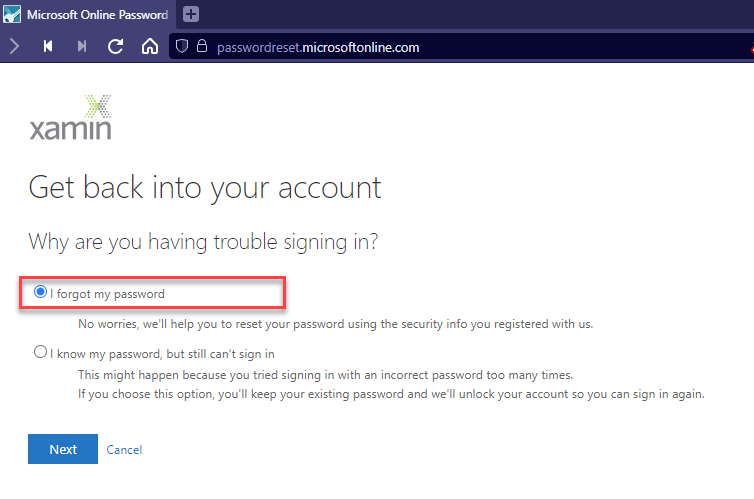Select the 'I forgot my password' radio button
Viewport: 754px width, 499px height.
click(40, 292)
